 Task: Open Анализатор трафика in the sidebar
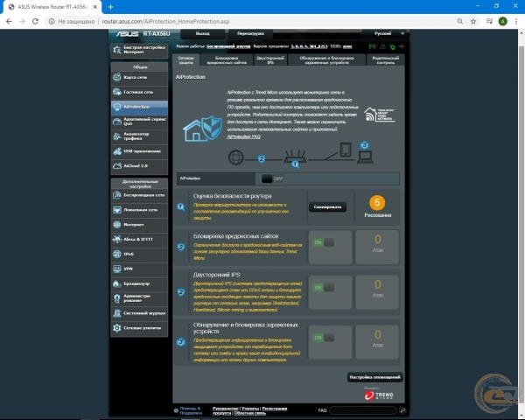139,136
